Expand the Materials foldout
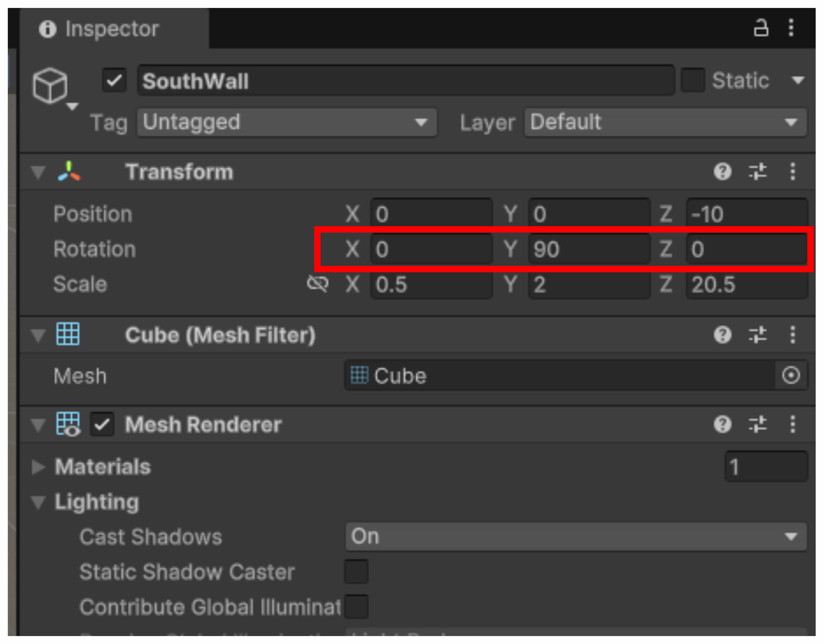The image size is (824, 644). pyautogui.click(x=38, y=467)
